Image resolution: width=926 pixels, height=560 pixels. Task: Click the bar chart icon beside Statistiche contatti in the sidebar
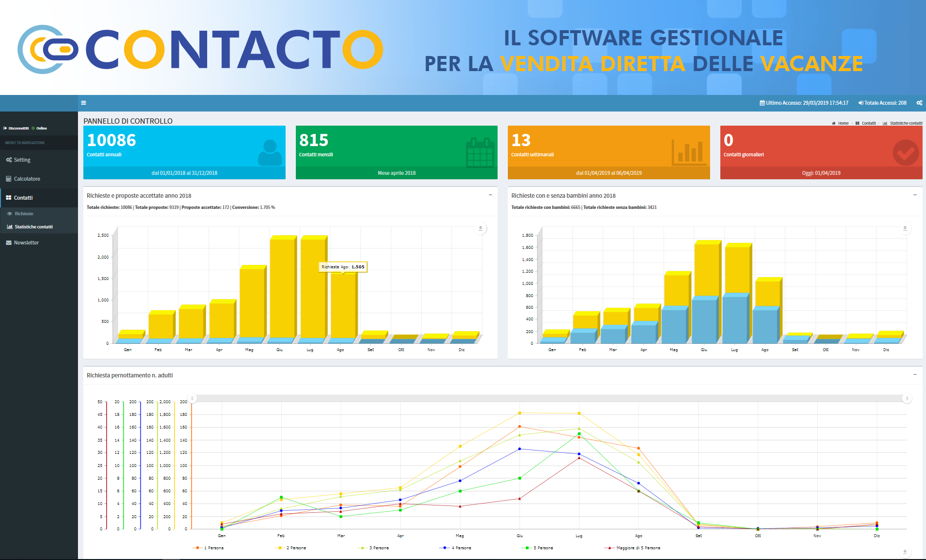point(10,227)
